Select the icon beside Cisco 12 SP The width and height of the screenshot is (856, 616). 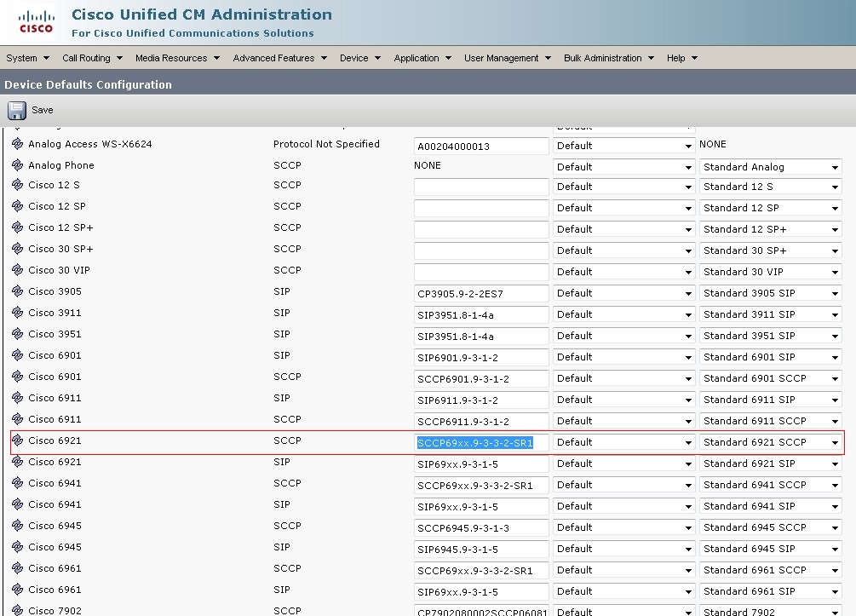pos(18,206)
